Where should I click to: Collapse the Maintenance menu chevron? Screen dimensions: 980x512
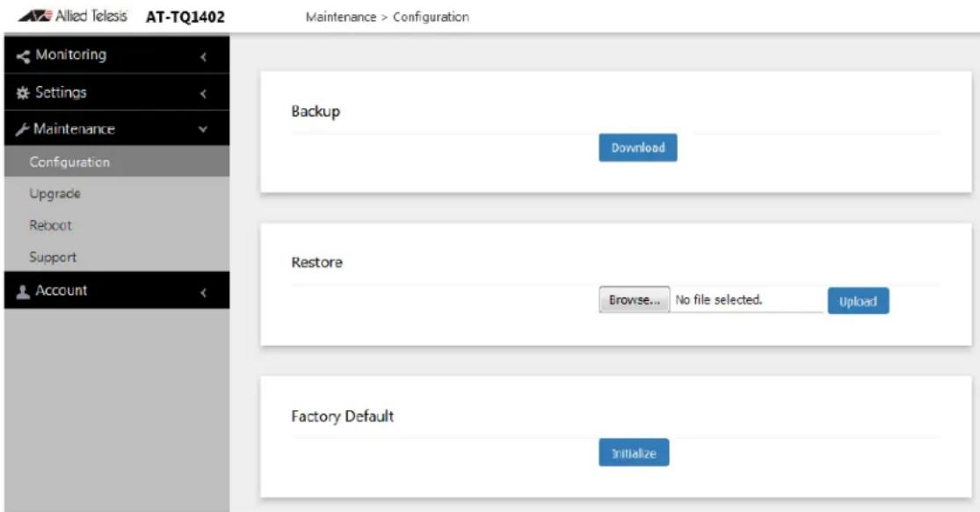click(202, 129)
